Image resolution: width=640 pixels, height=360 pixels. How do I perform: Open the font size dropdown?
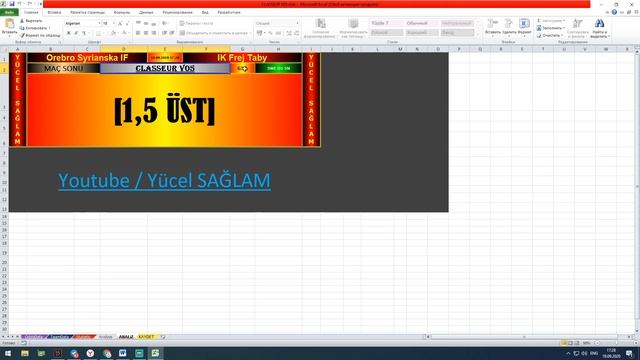tap(114, 24)
